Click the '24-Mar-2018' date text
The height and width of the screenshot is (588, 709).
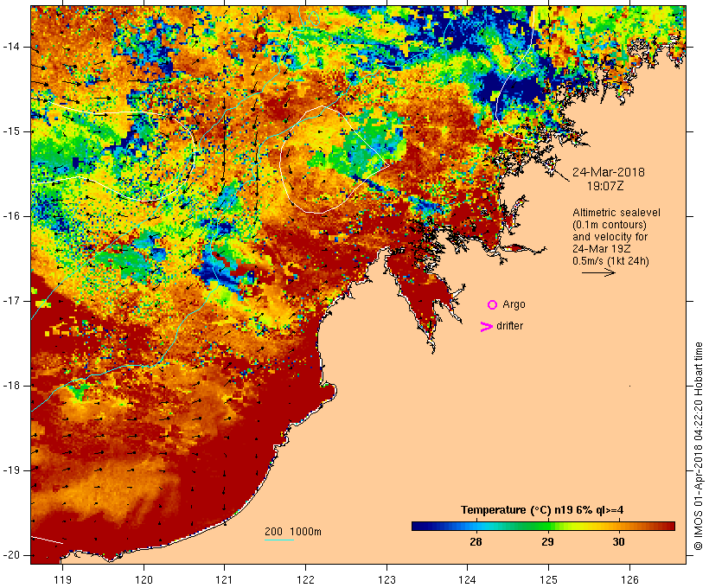coord(609,172)
